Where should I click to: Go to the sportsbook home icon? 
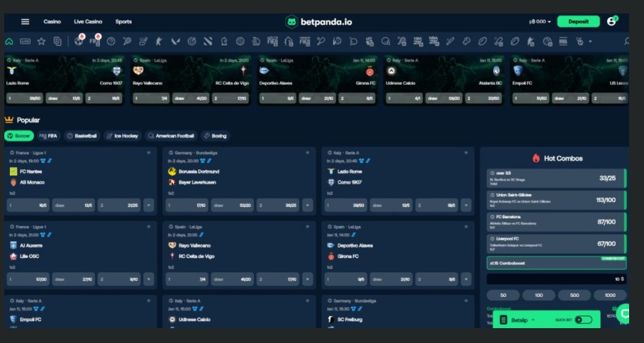point(9,41)
